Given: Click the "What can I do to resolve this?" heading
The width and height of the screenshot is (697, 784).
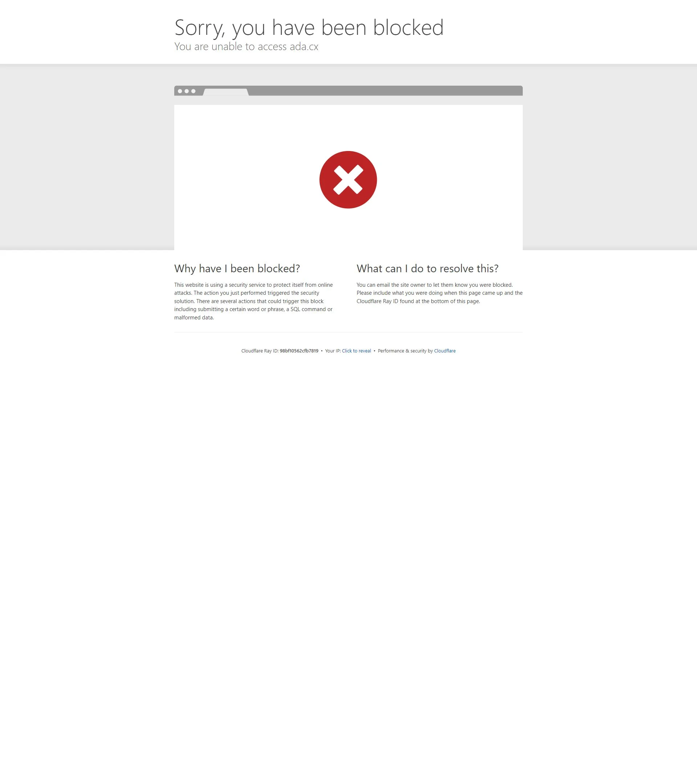Looking at the screenshot, I should pyautogui.click(x=427, y=269).
